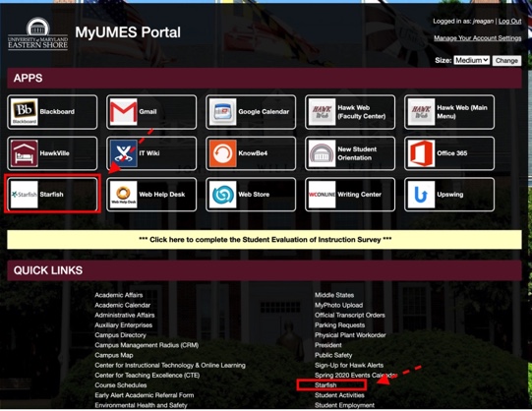Open Early Alert Academic Referral Form link
The height and width of the screenshot is (411, 532).
tap(145, 395)
